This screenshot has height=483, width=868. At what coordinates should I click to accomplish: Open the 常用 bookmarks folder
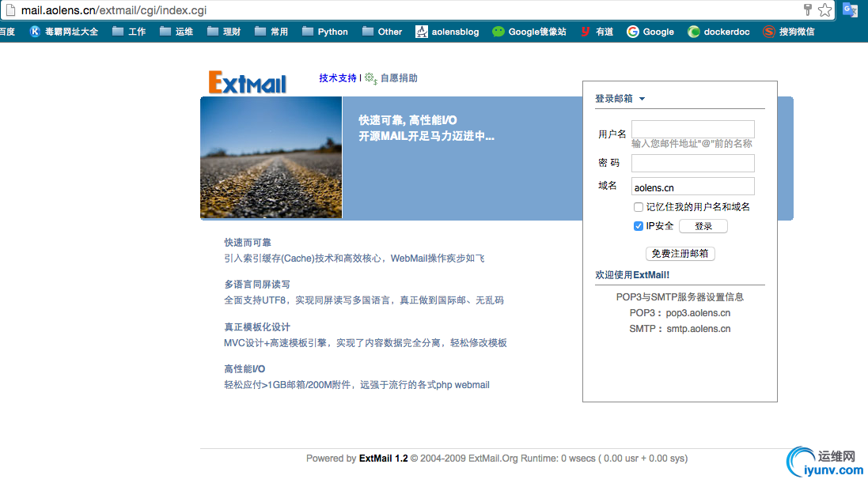pos(272,32)
